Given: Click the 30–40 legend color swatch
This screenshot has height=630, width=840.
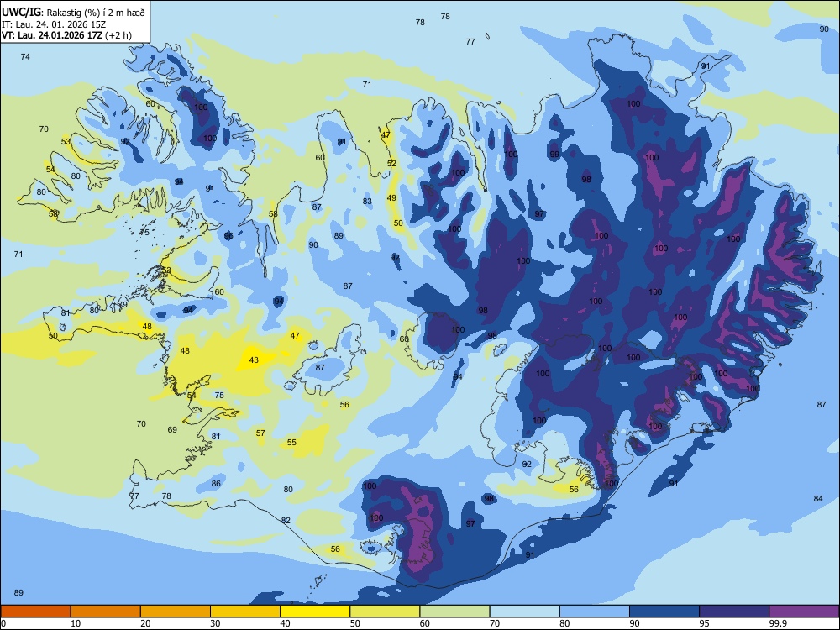Looking at the screenshot, I should (x=245, y=612).
